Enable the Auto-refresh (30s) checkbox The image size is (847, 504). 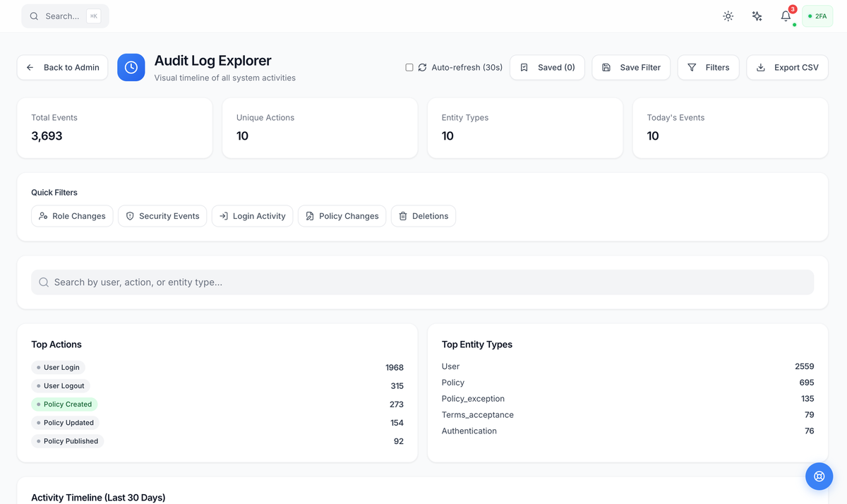tap(409, 67)
